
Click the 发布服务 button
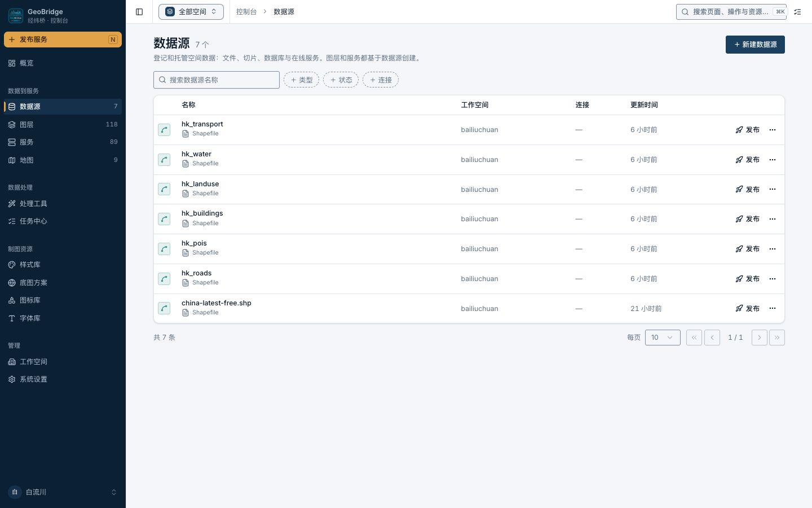click(x=63, y=40)
